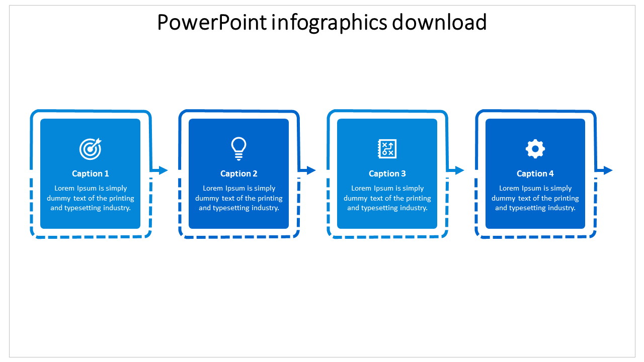Click the arrow right of Caption 4 card
Viewport: 644px width, 362px height.
[604, 170]
